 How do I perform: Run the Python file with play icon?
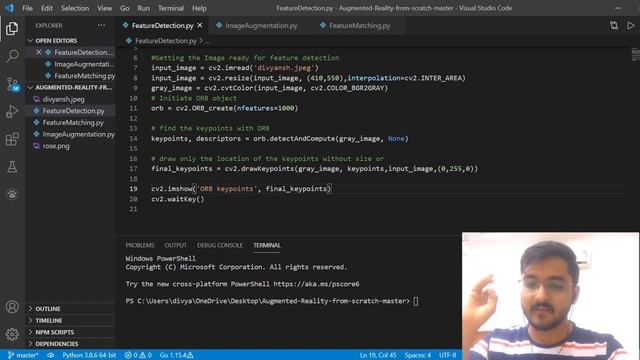(x=631, y=25)
